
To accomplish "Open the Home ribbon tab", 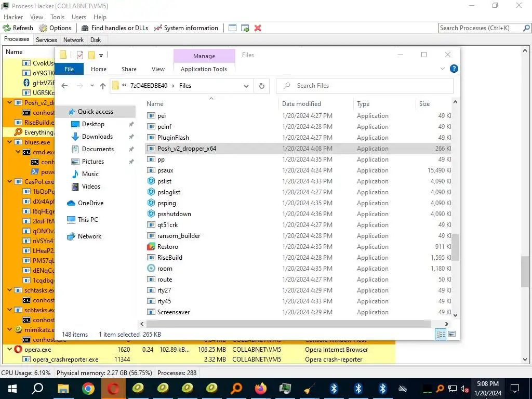I will click(x=99, y=69).
